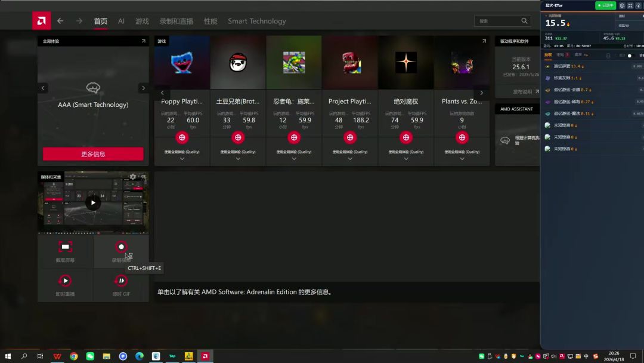Switch to the 游戏 tab
Viewport: 644px width, 363px height.
[142, 21]
